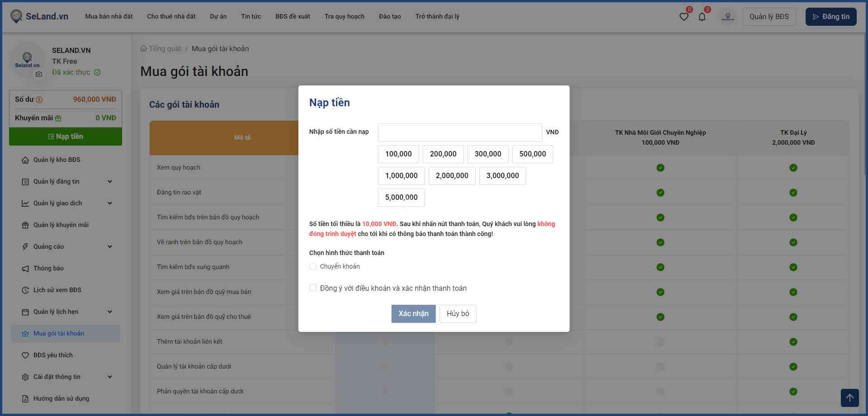Choose the 500,000 preset amount

tap(532, 154)
